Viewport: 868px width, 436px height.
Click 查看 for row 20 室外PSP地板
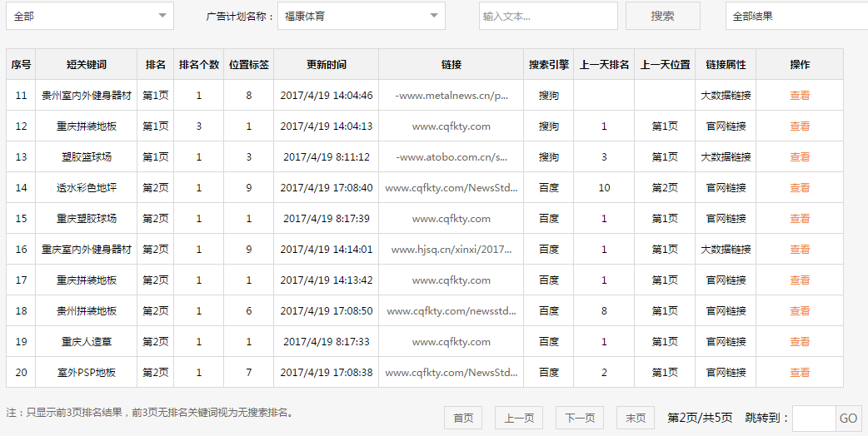[x=800, y=373]
